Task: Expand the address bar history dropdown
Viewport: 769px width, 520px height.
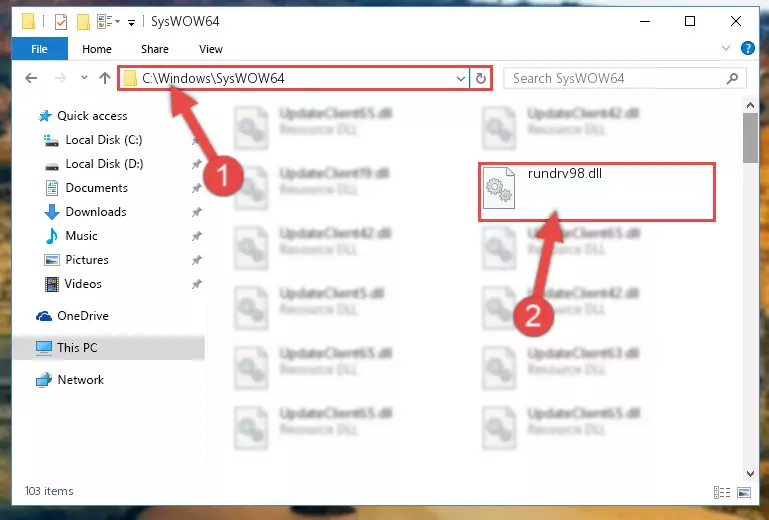Action: point(461,78)
